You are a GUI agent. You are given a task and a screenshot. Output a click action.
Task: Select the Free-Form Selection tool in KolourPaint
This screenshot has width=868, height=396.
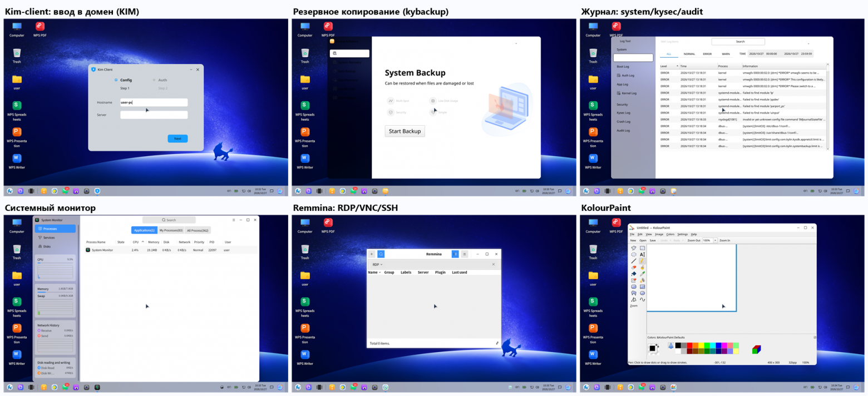coord(634,248)
